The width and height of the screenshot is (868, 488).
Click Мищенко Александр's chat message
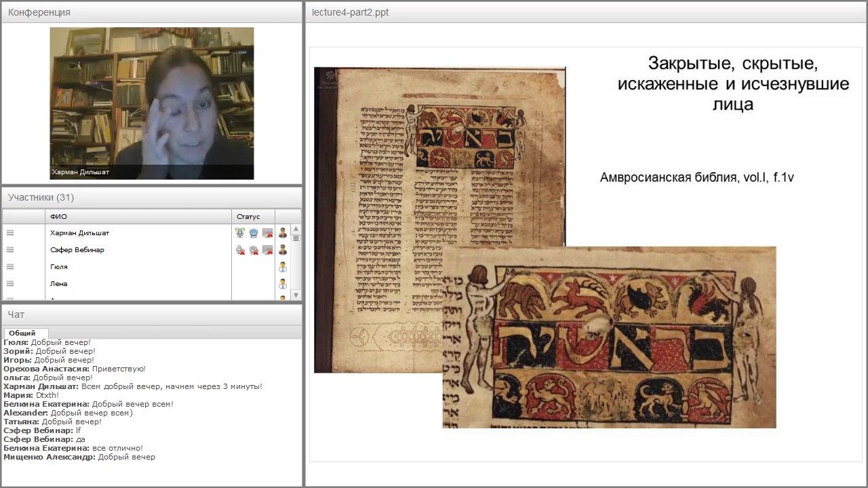tap(79, 457)
